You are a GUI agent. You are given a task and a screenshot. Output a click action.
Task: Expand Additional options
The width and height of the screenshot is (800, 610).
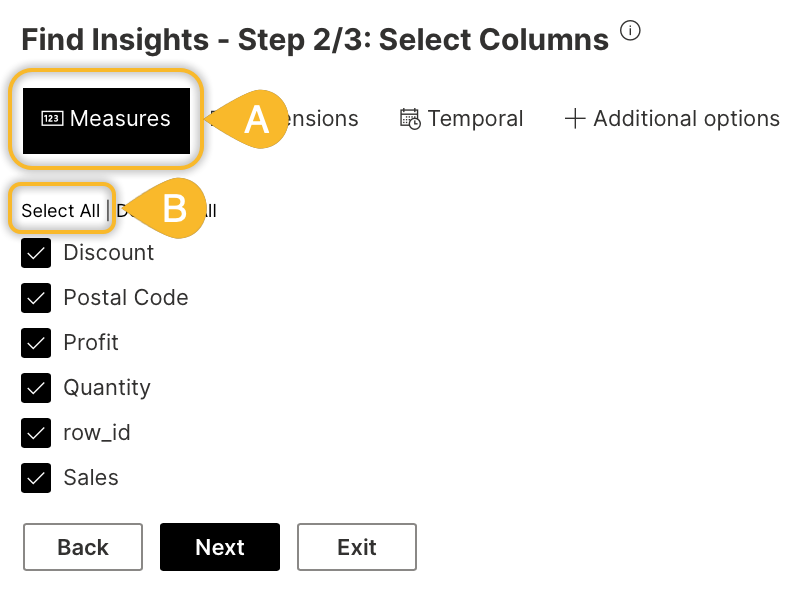pyautogui.click(x=672, y=119)
